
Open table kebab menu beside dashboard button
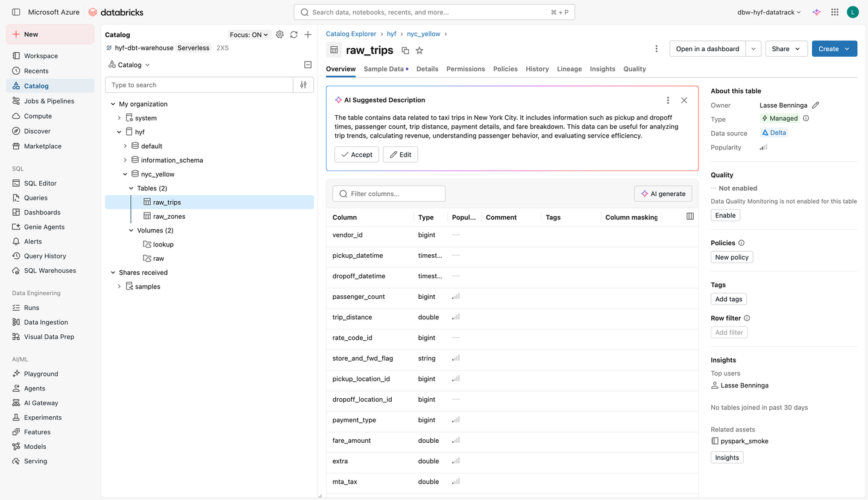click(x=656, y=49)
